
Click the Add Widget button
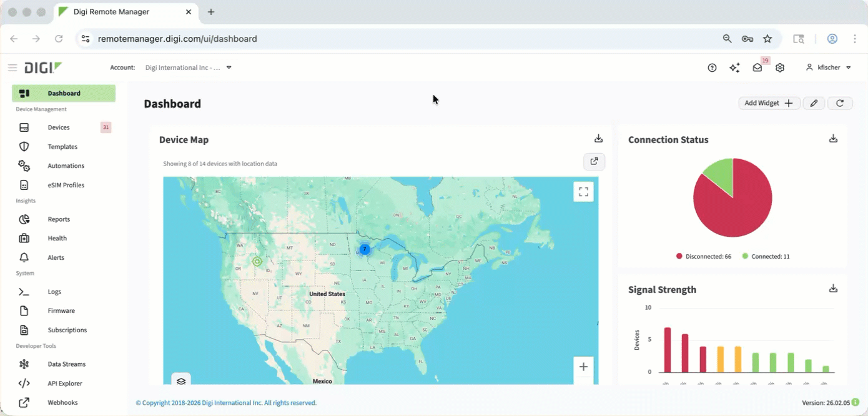click(x=768, y=103)
